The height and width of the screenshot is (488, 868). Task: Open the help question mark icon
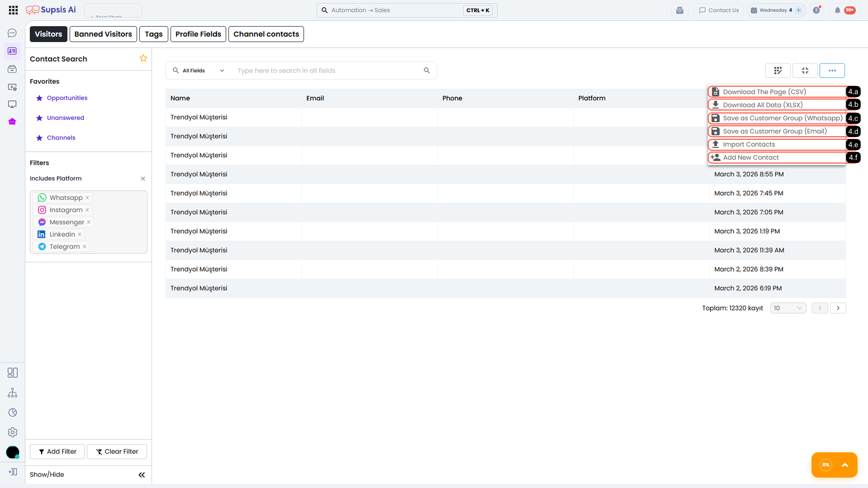(x=816, y=10)
